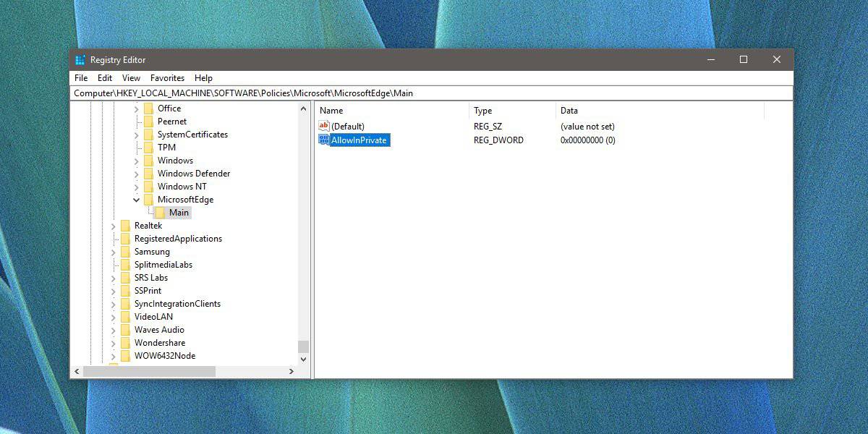The width and height of the screenshot is (868, 434).
Task: Click the tree pane scroll down arrow
Action: click(304, 359)
